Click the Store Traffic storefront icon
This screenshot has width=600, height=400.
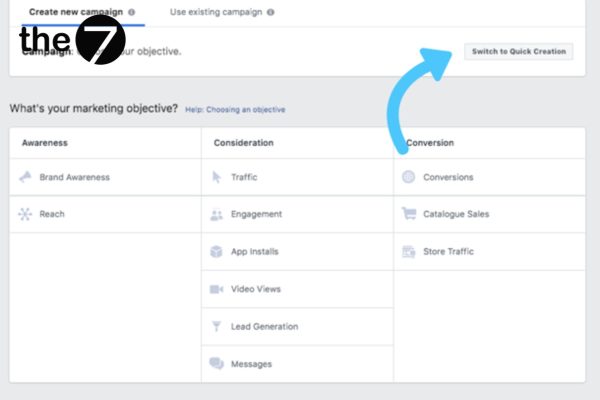click(408, 252)
